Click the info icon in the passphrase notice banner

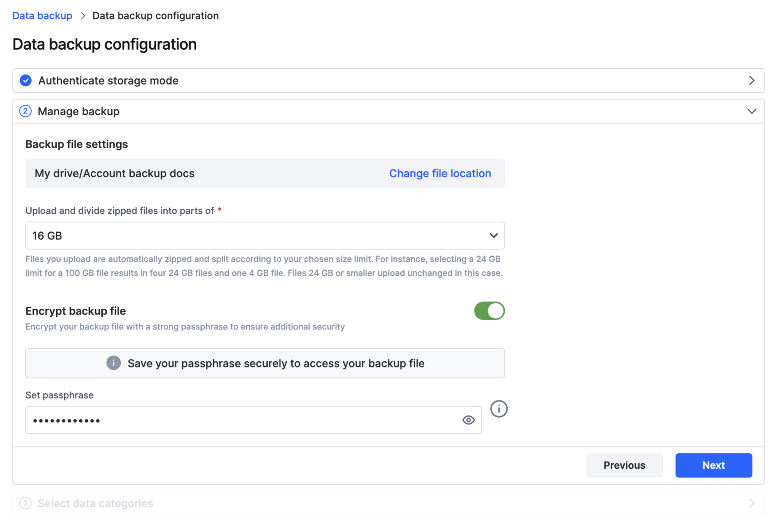pyautogui.click(x=114, y=363)
